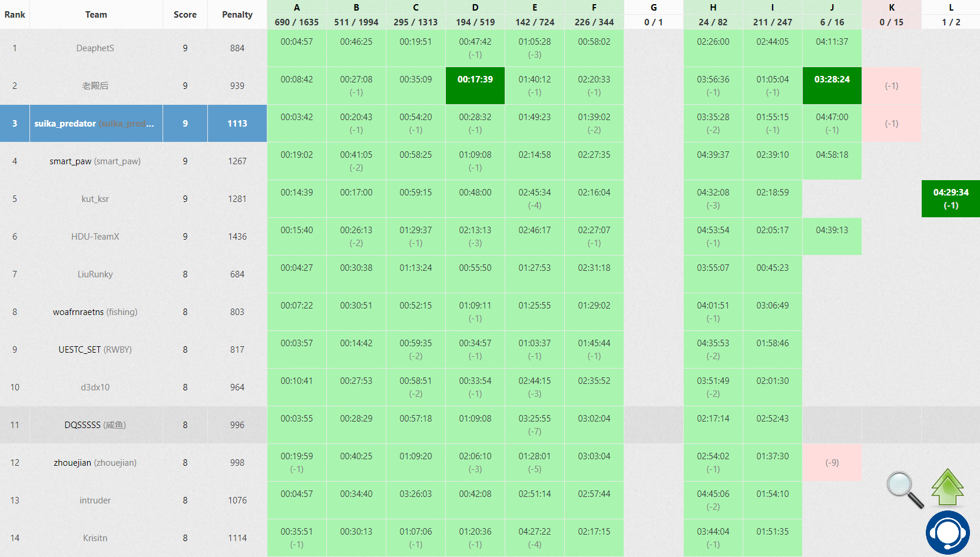Click first-solve cell 03:28:24 in column J
Image resolution: width=980 pixels, height=557 pixels.
click(832, 85)
